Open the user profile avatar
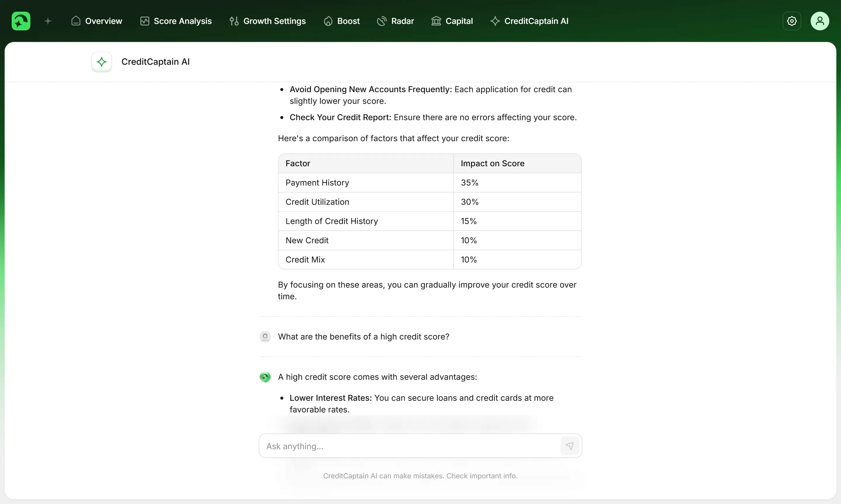This screenshot has height=504, width=841. [x=820, y=21]
